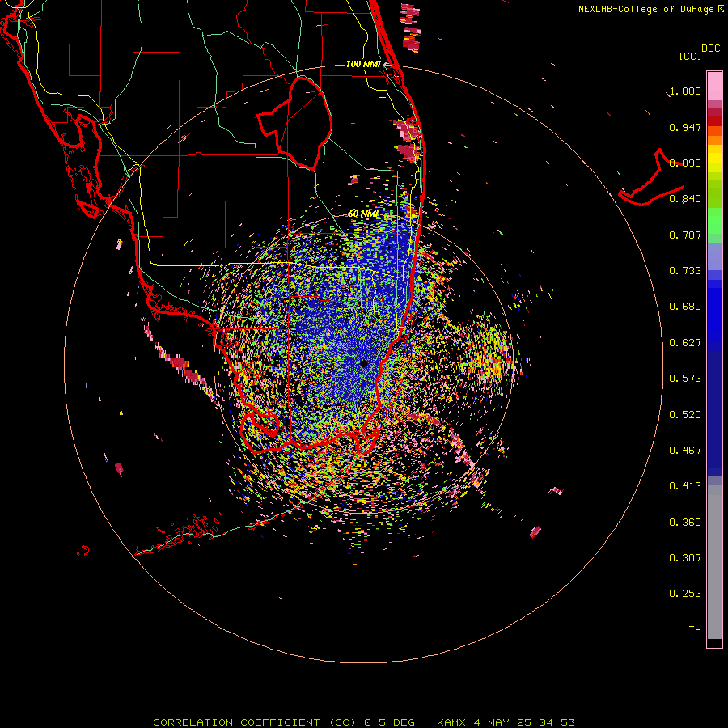The image size is (728, 728).
Task: Click the 100 NMI range ring label
Action: coord(363,64)
